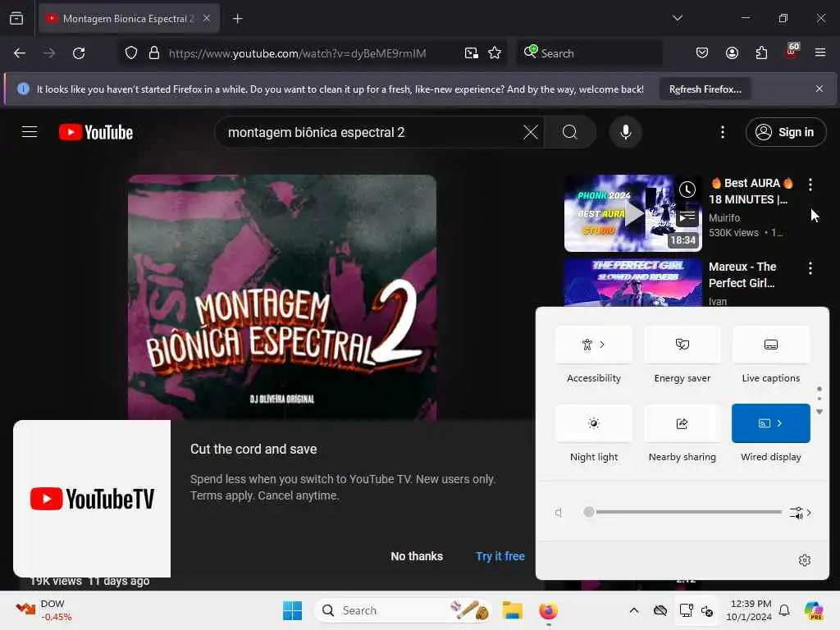The width and height of the screenshot is (840, 630).
Task: Go back to previous page
Action: pyautogui.click(x=20, y=53)
